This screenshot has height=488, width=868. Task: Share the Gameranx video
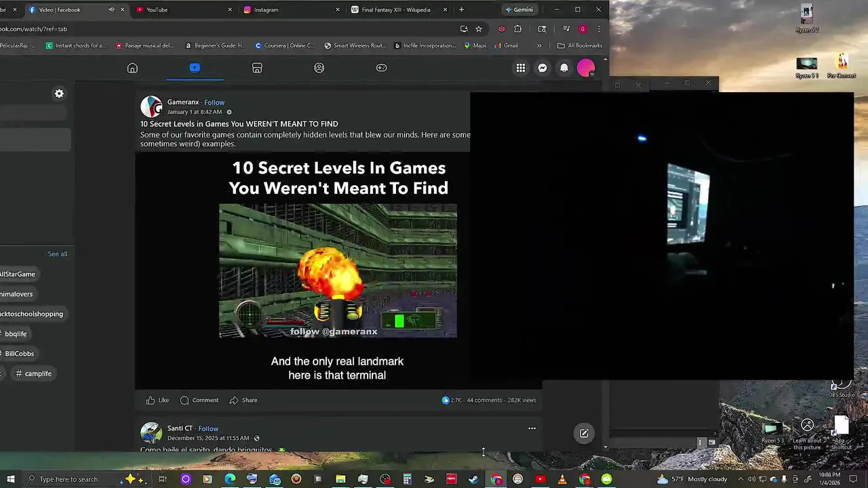click(243, 400)
